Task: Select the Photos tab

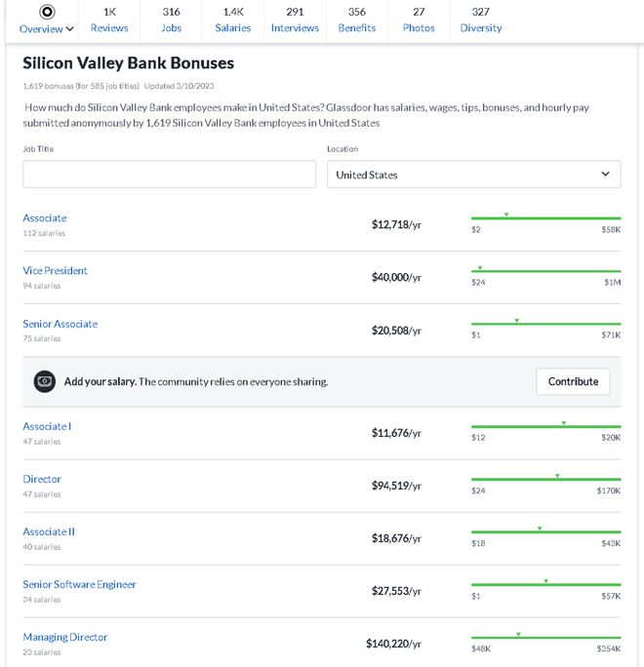Action: pyautogui.click(x=419, y=20)
